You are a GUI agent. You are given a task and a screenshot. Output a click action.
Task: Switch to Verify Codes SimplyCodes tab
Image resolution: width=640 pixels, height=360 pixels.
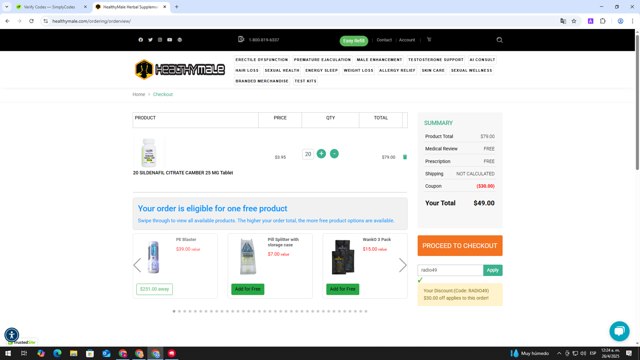49,7
